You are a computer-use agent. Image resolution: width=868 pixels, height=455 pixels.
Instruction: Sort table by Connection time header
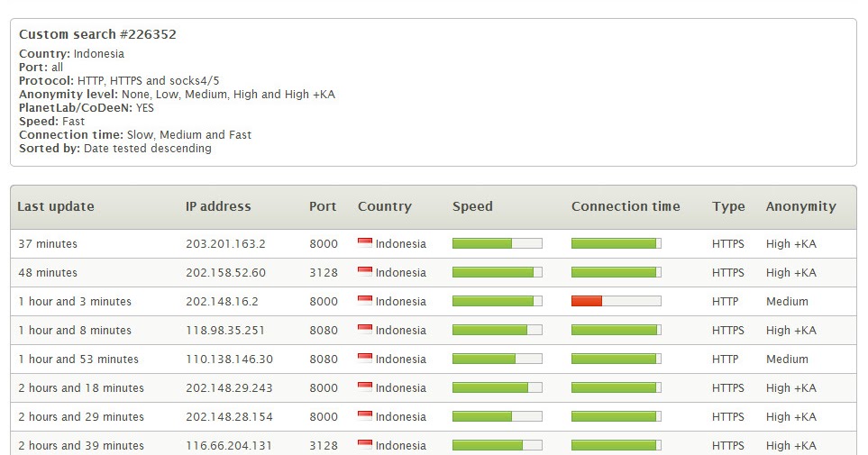click(626, 206)
